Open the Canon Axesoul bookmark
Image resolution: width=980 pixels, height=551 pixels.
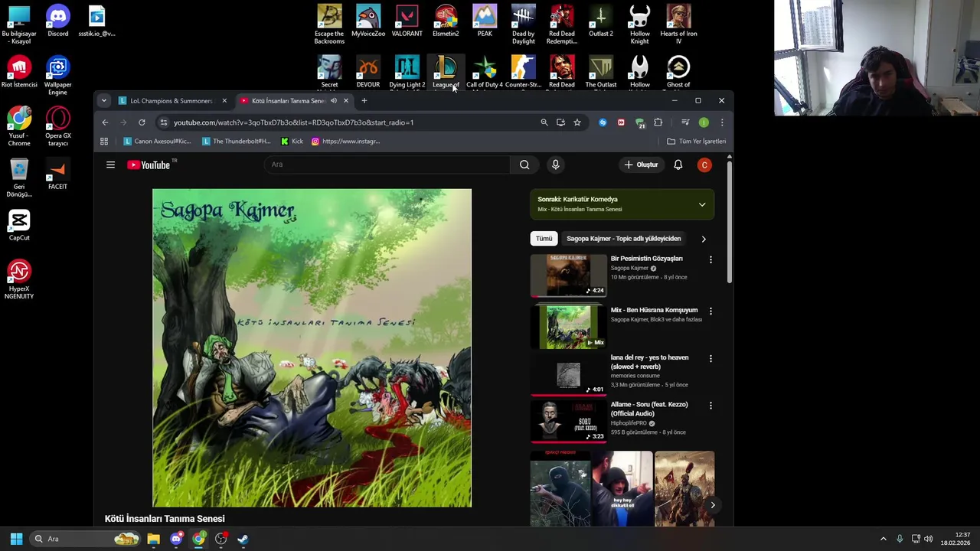coord(158,141)
